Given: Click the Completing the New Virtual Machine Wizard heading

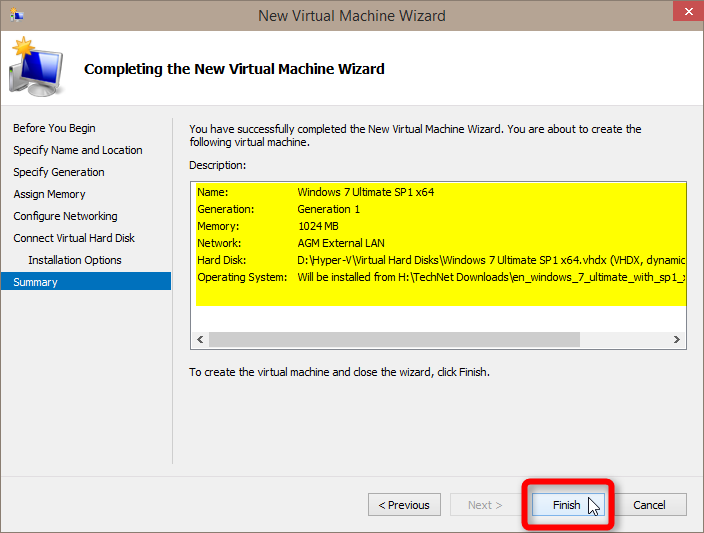Looking at the screenshot, I should coord(234,69).
